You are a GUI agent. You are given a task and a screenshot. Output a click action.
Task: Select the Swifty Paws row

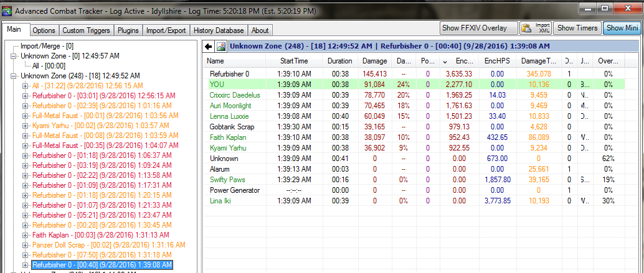coord(414,180)
